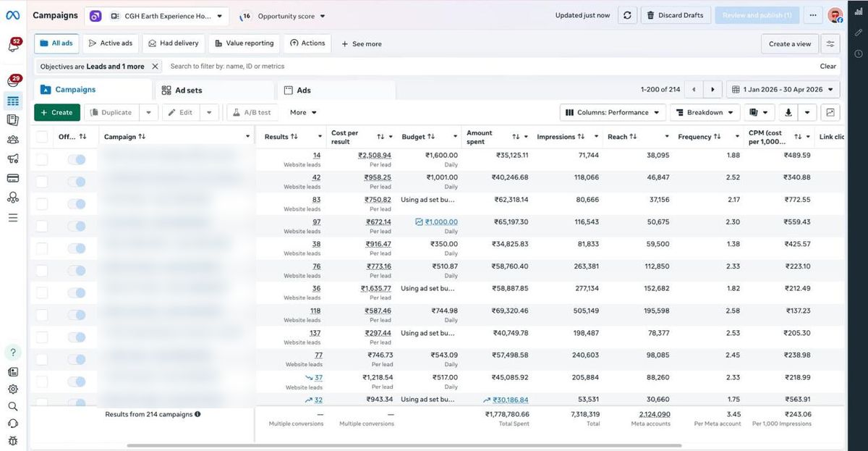Tick checkbox for the ₹2,508.94 per lead row
Image resolution: width=868 pixels, height=451 pixels.
pyautogui.click(x=42, y=159)
